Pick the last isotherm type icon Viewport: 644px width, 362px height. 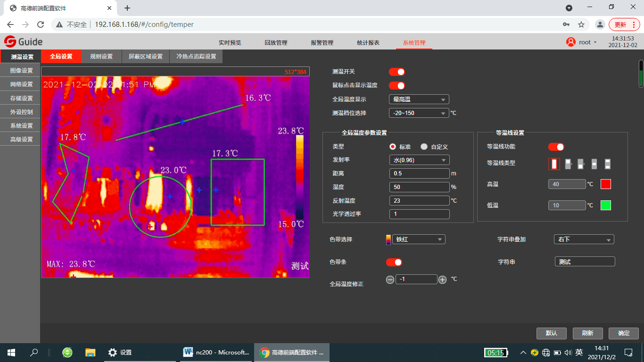click(x=608, y=164)
